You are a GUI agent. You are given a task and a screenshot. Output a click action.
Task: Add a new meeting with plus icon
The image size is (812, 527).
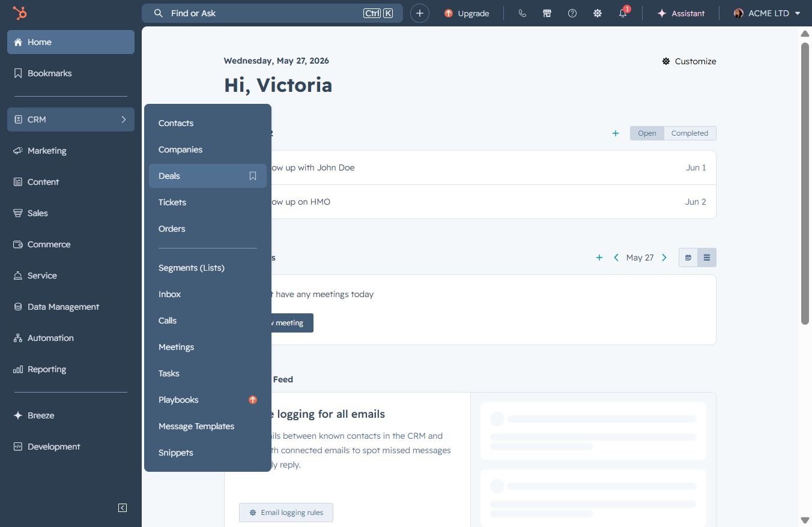pyautogui.click(x=599, y=257)
